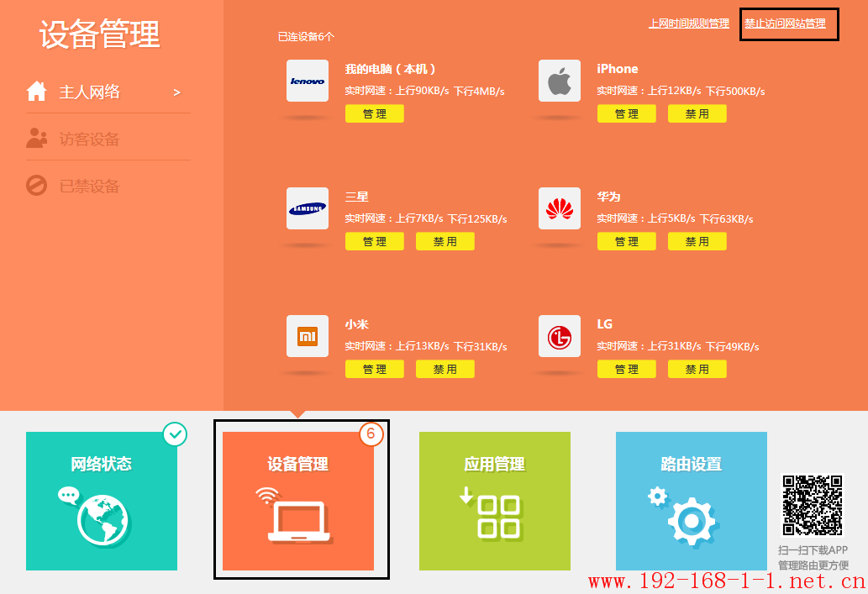868x594 pixels.
Task: Click the Lenovo logo of 我的电脑
Action: 308,81
